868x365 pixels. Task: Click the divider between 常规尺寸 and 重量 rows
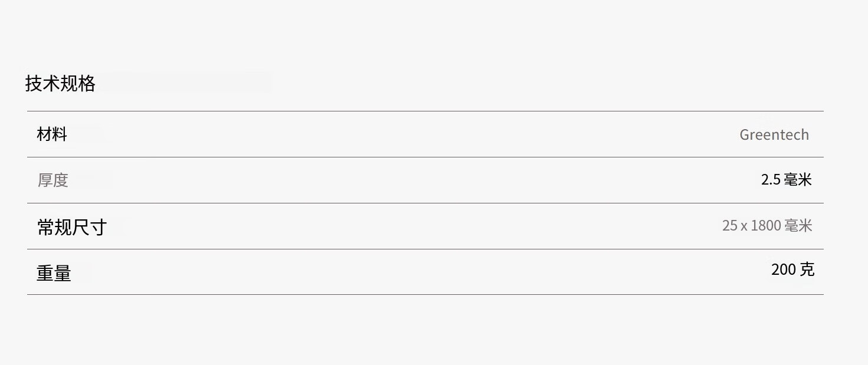pyautogui.click(x=425, y=249)
